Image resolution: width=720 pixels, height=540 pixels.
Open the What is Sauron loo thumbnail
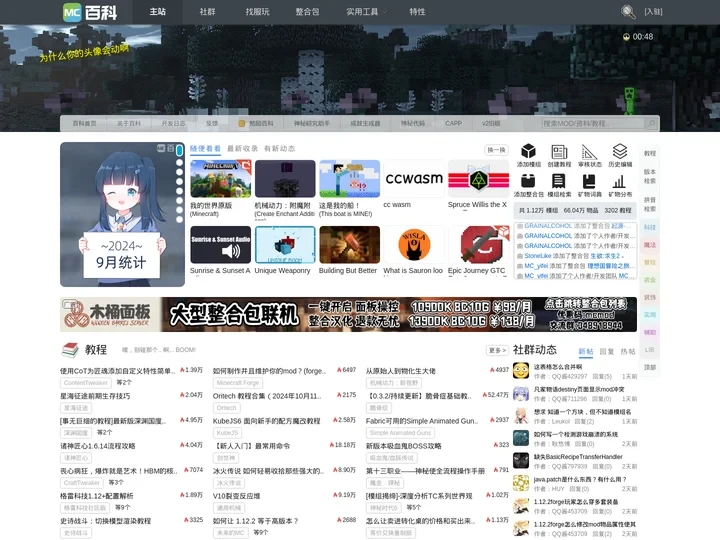tap(414, 245)
